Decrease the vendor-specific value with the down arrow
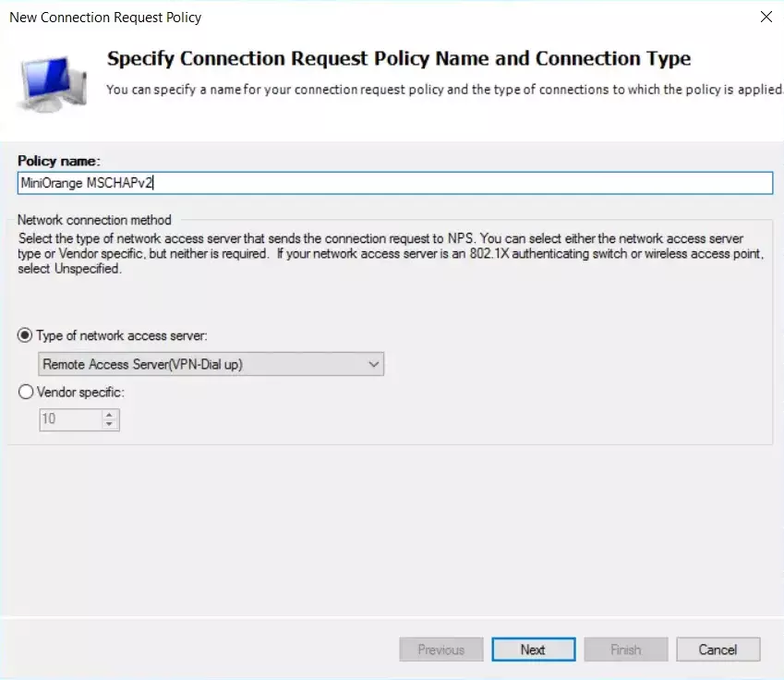Image resolution: width=784 pixels, height=680 pixels. click(111, 423)
